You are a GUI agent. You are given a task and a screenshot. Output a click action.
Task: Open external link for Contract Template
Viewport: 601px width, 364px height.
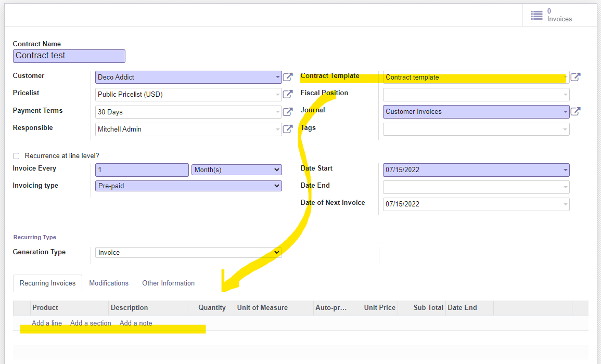576,77
